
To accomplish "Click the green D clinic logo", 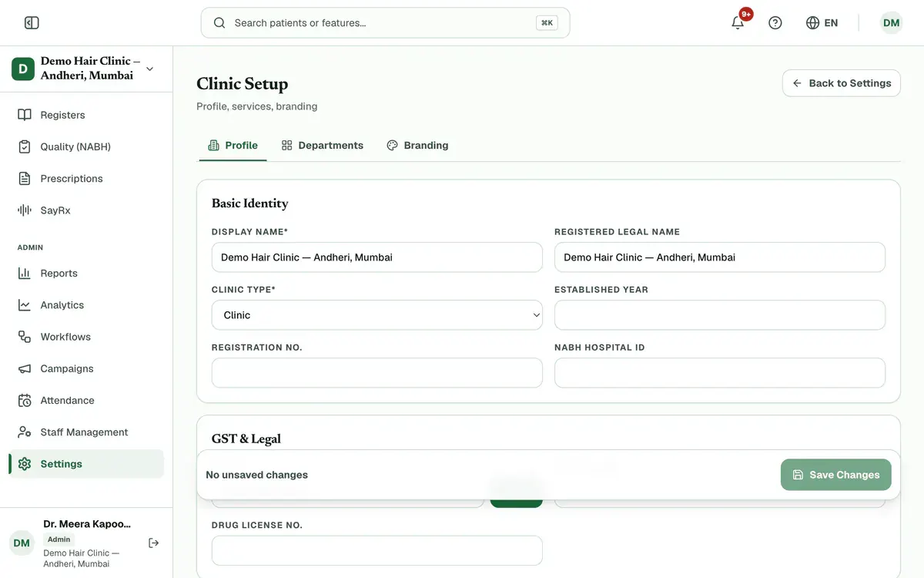I will click(23, 69).
